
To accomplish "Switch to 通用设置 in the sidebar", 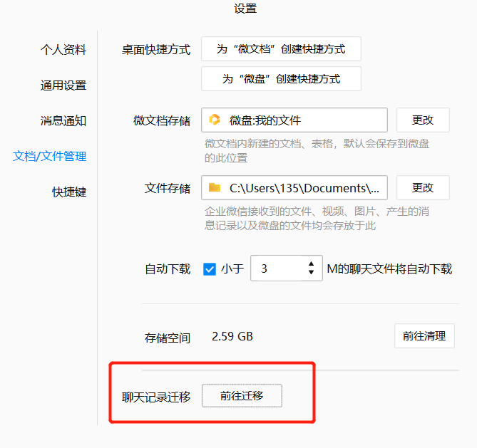I will (x=63, y=85).
